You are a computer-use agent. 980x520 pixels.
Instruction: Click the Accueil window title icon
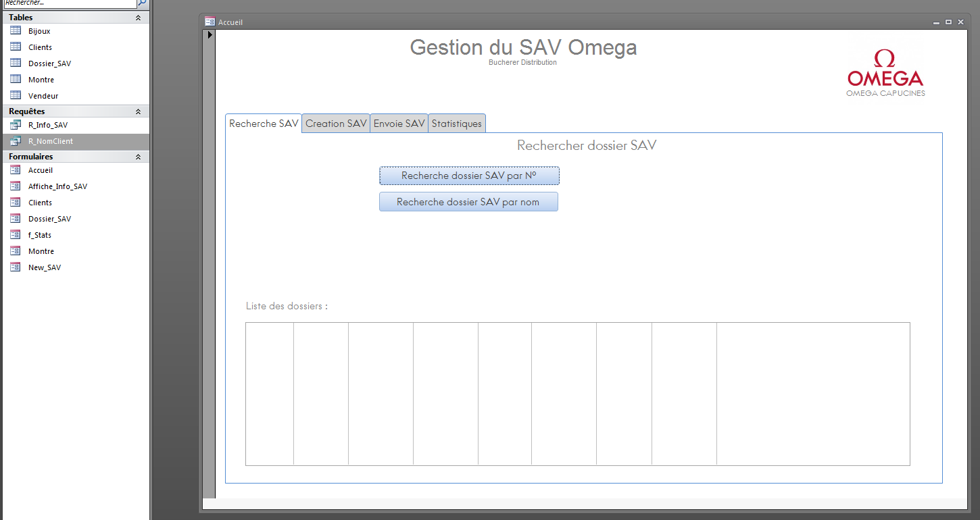(x=210, y=22)
